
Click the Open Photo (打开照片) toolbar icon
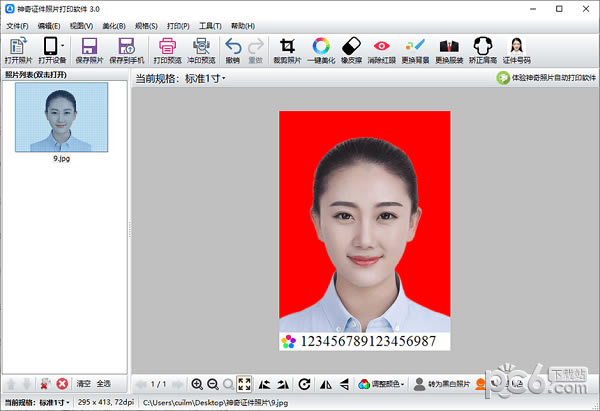(18, 50)
